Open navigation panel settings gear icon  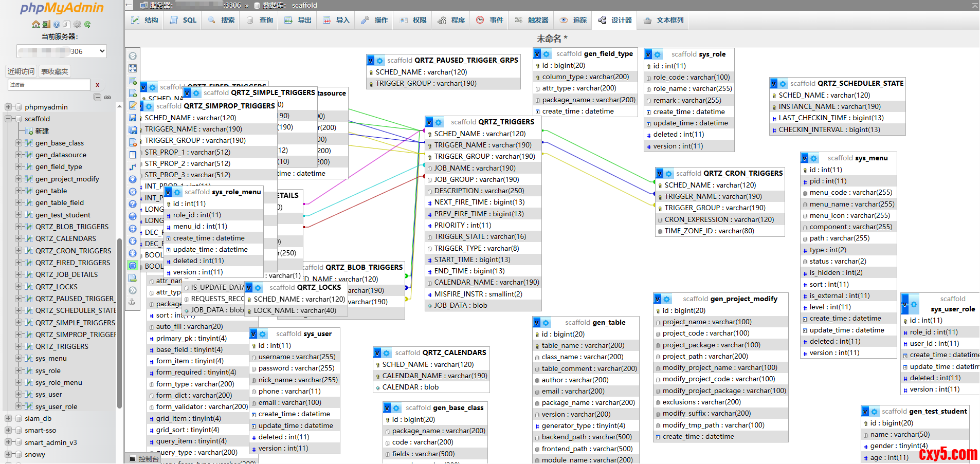(77, 24)
